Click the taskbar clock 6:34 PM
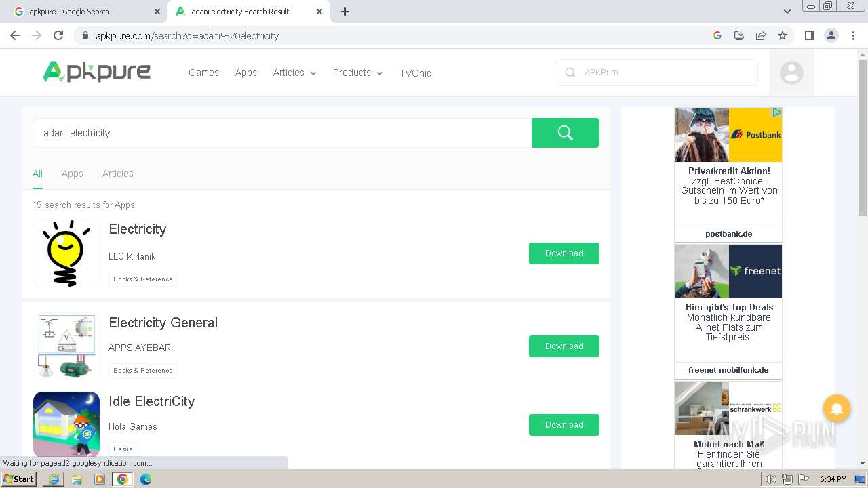The height and width of the screenshot is (488, 868). [833, 479]
